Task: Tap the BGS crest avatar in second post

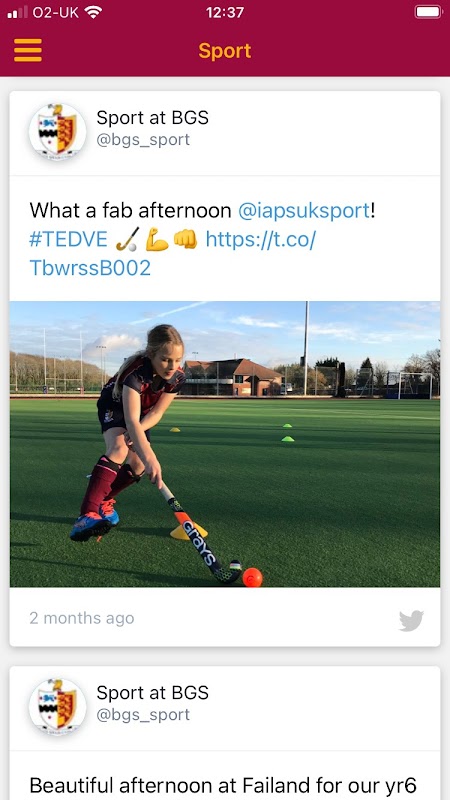Action: click(57, 707)
